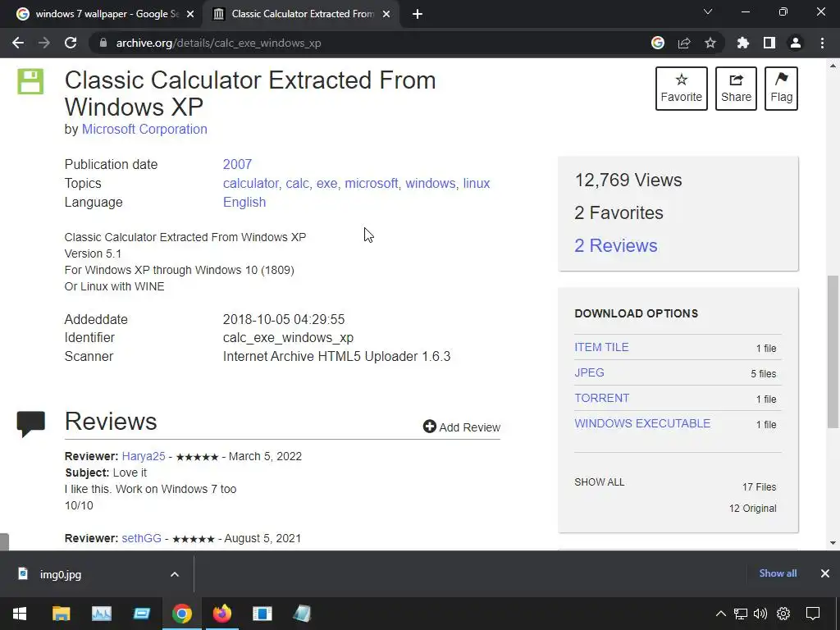View site info lock icon

pos(103,43)
